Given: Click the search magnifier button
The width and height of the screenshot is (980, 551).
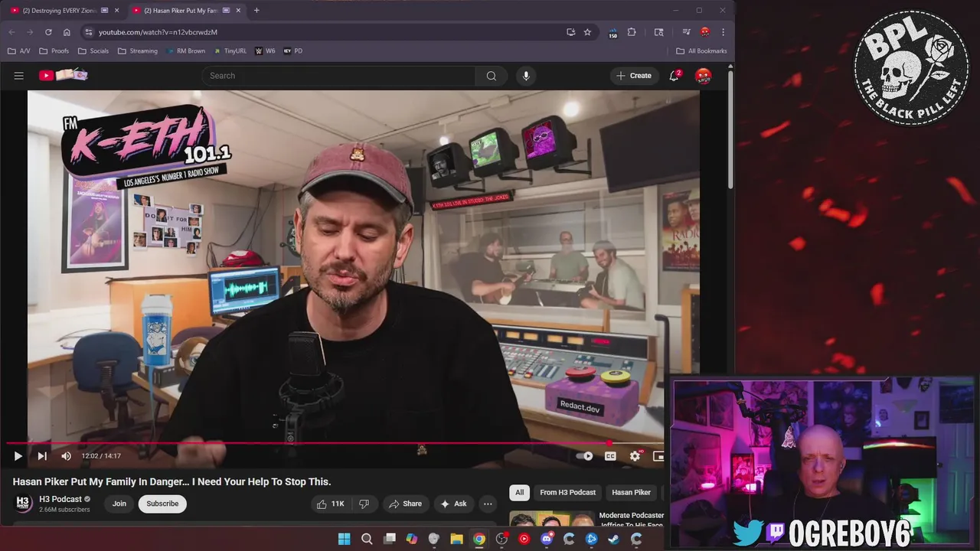Looking at the screenshot, I should [491, 76].
